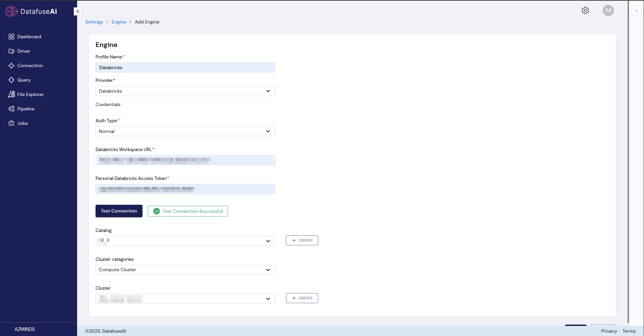Open the Connection section
The image size is (644, 336).
pos(30,65)
